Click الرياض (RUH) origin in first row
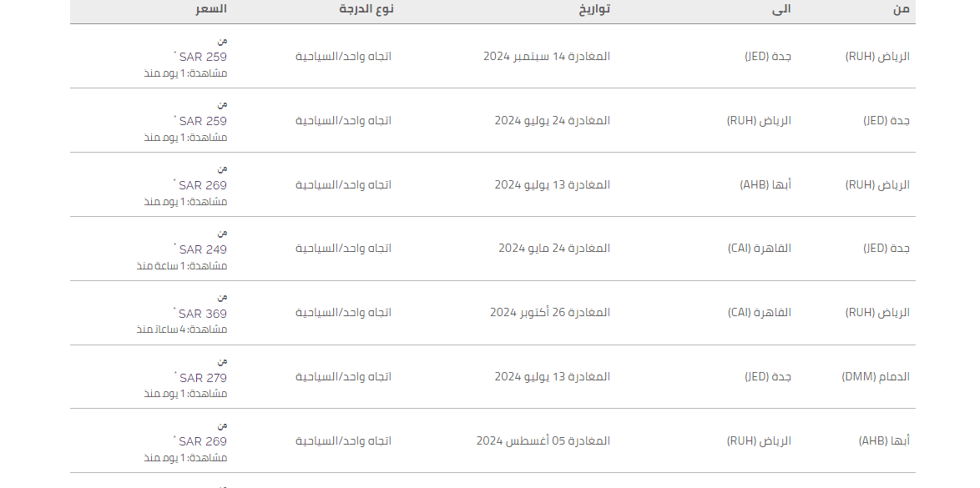The width and height of the screenshot is (980, 488). click(x=877, y=57)
